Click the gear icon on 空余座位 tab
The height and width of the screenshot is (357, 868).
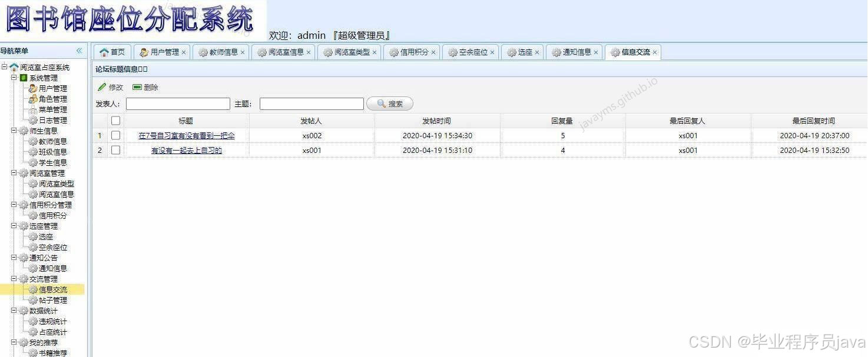coord(453,52)
